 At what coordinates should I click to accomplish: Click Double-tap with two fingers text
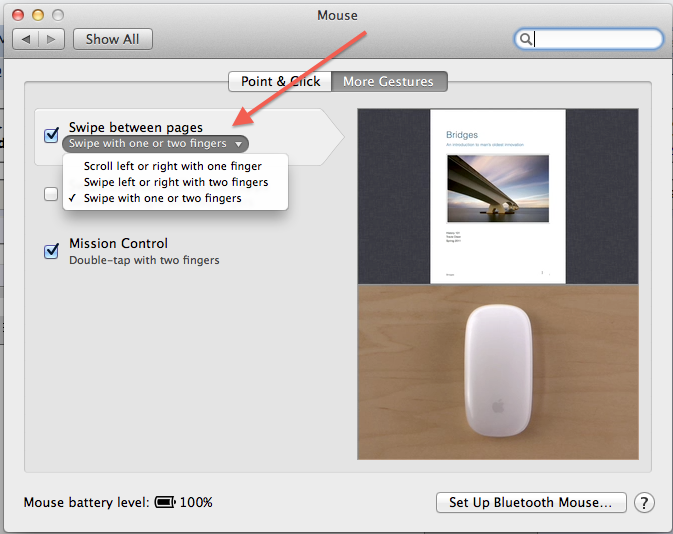click(144, 260)
